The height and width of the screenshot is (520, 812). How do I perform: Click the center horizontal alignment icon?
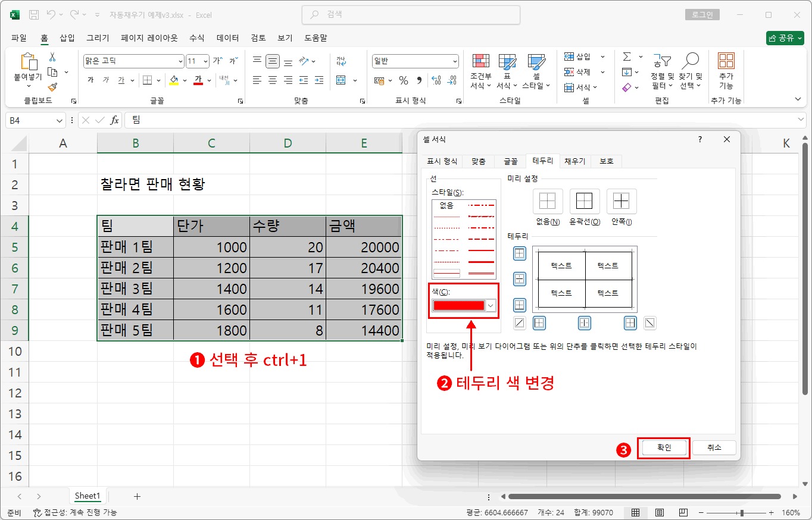[x=273, y=80]
